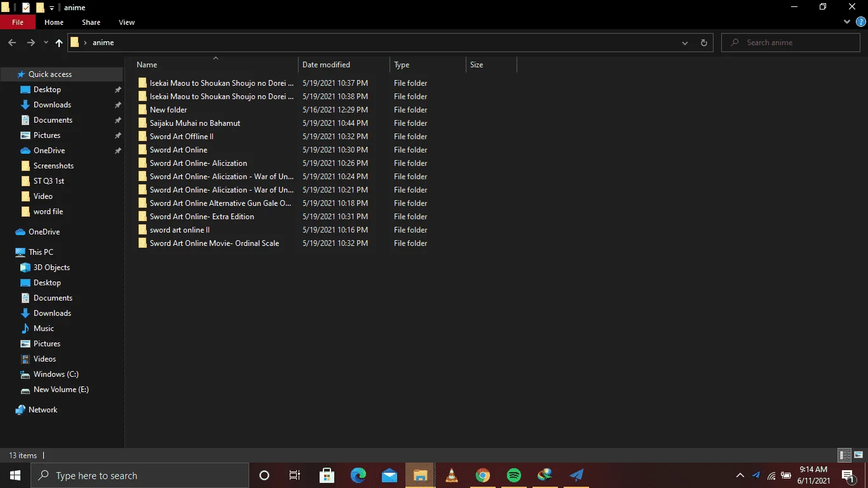The image size is (868, 488).
Task: Click the Properties quick access icon
Action: coord(26,8)
